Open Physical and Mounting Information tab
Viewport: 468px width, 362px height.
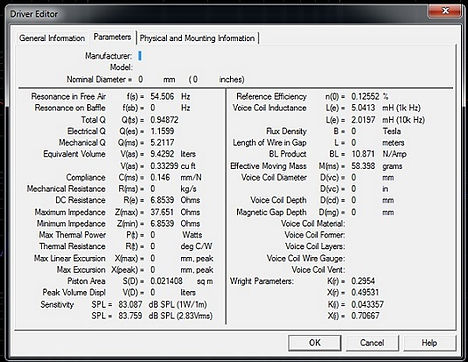click(197, 38)
